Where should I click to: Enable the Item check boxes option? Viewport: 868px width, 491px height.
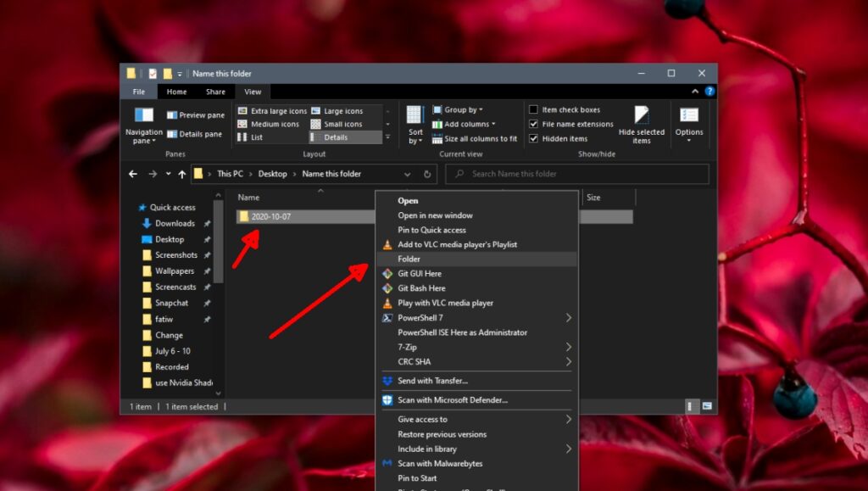point(533,109)
